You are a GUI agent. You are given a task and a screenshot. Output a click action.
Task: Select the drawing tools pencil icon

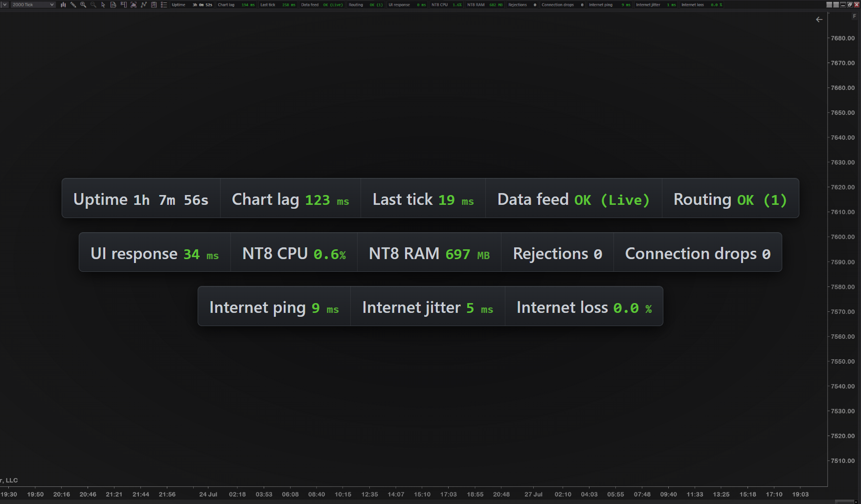point(73,4)
